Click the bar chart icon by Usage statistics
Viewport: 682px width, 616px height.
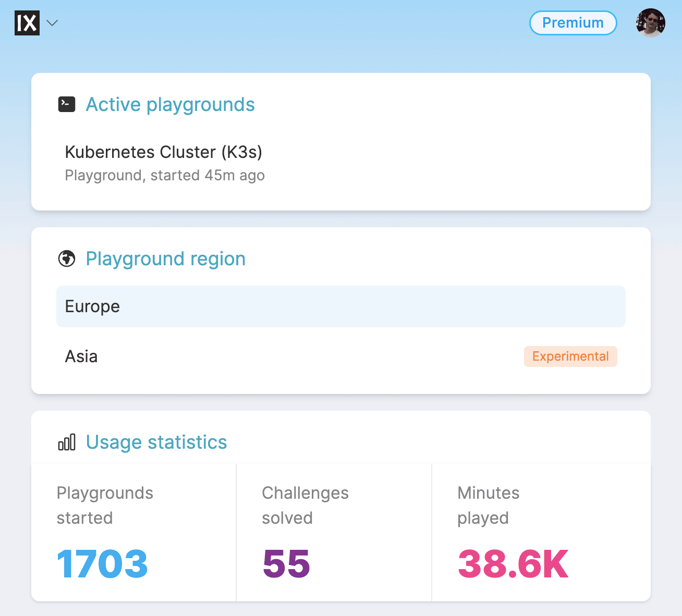(67, 442)
